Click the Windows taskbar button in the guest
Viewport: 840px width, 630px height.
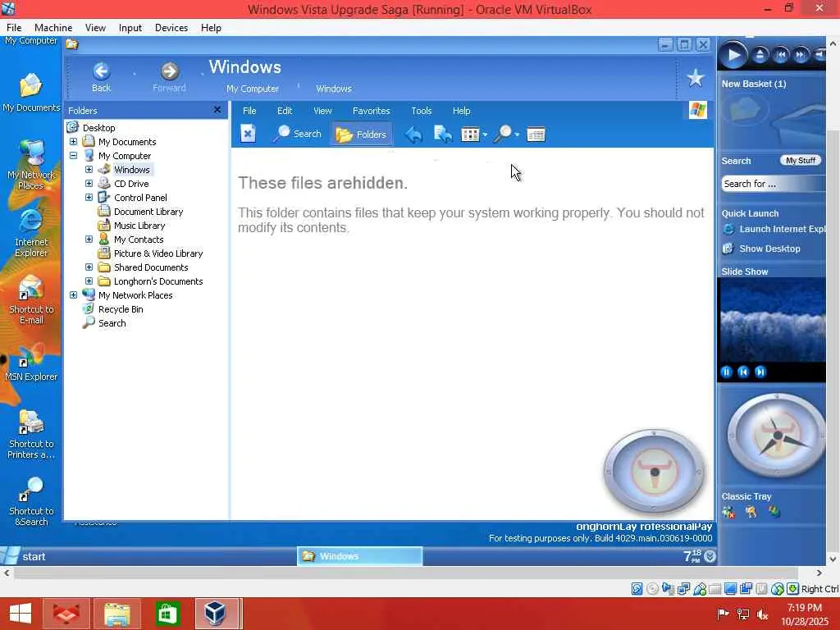359,557
